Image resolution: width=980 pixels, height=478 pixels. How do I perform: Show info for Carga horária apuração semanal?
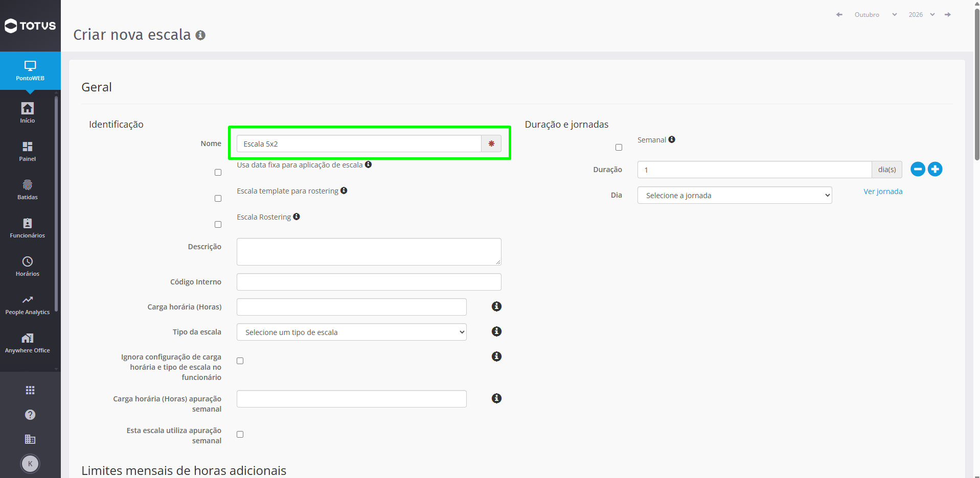coord(496,398)
